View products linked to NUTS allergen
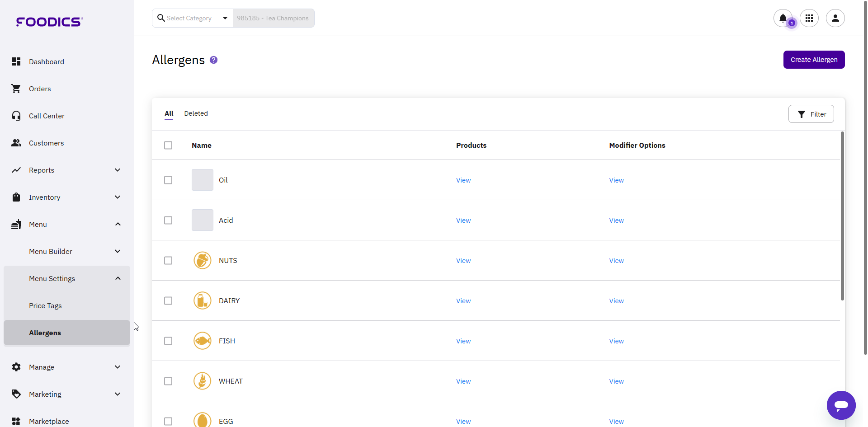The image size is (868, 427). pyautogui.click(x=463, y=261)
